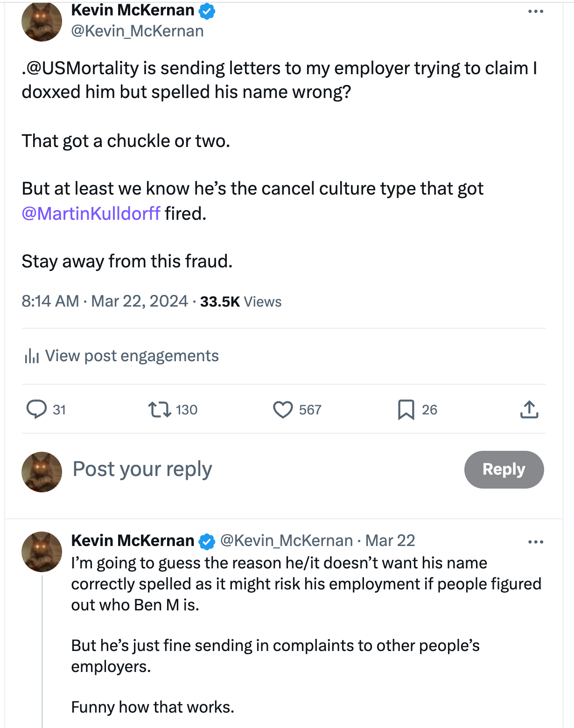
Task: Open the reply tweet's three-dot menu
Action: pyautogui.click(x=536, y=542)
